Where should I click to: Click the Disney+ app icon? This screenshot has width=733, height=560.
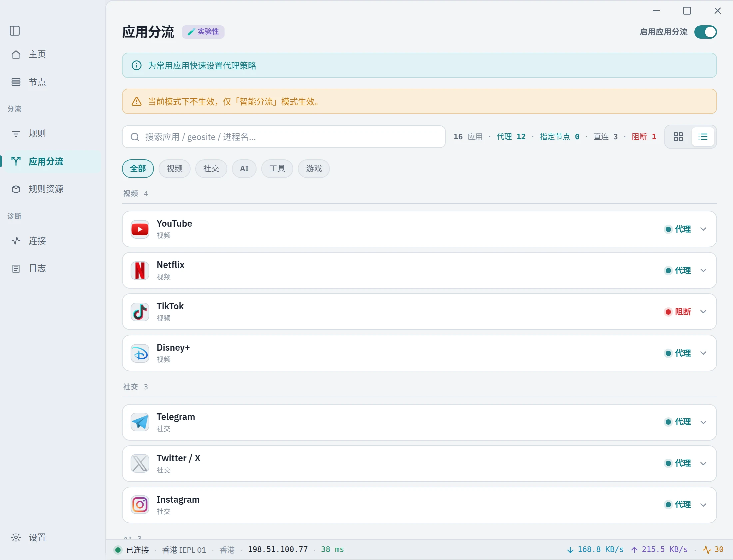[x=140, y=353]
